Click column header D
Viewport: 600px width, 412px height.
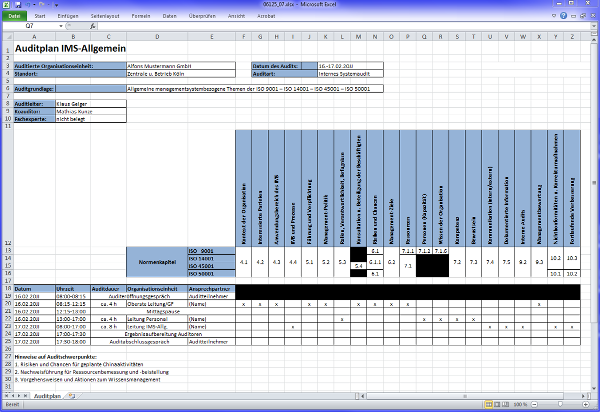(157, 37)
